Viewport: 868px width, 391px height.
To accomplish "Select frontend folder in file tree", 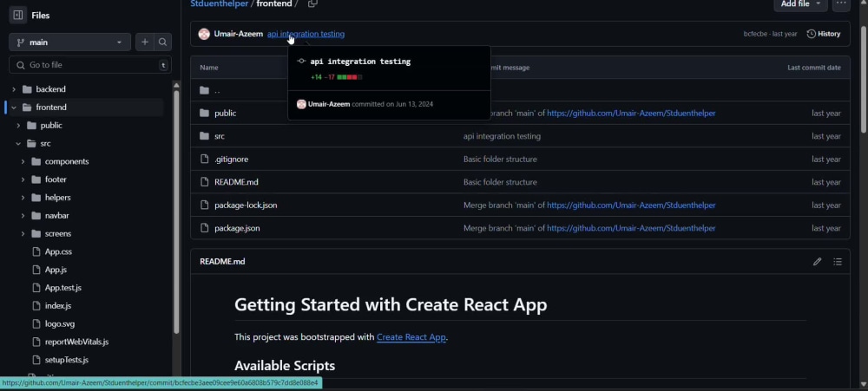I will (x=51, y=108).
